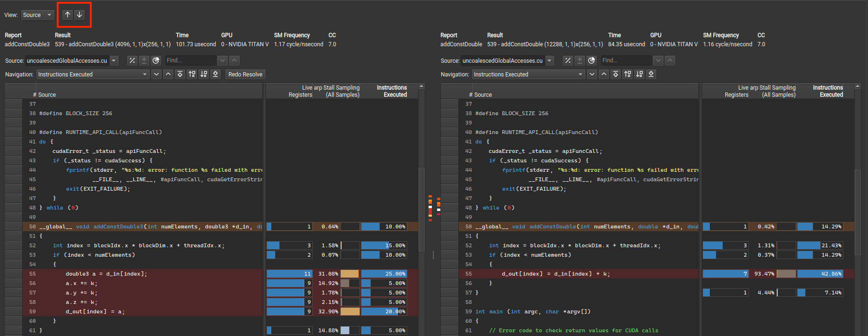Click the Find field in the right pane
The width and height of the screenshot is (868, 336).
tap(626, 60)
